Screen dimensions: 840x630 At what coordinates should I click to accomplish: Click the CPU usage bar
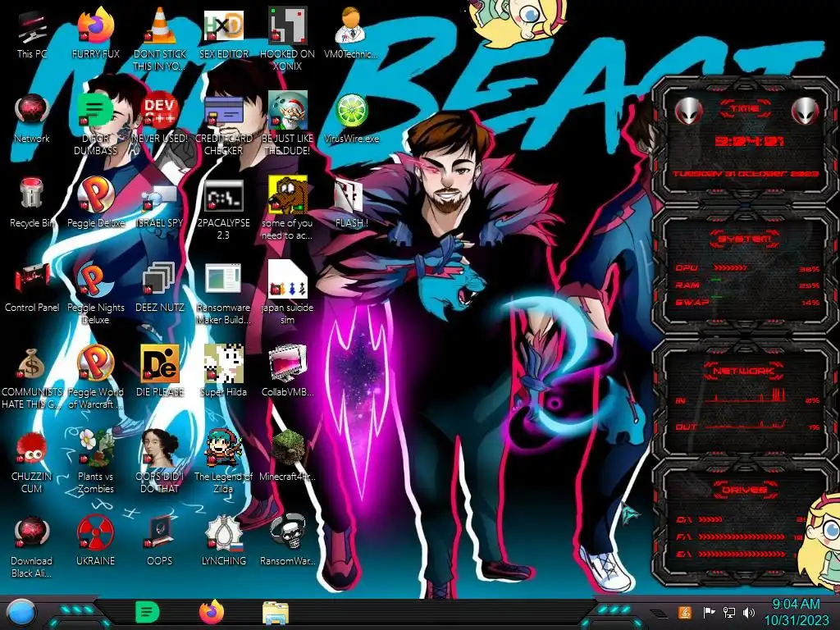729,267
